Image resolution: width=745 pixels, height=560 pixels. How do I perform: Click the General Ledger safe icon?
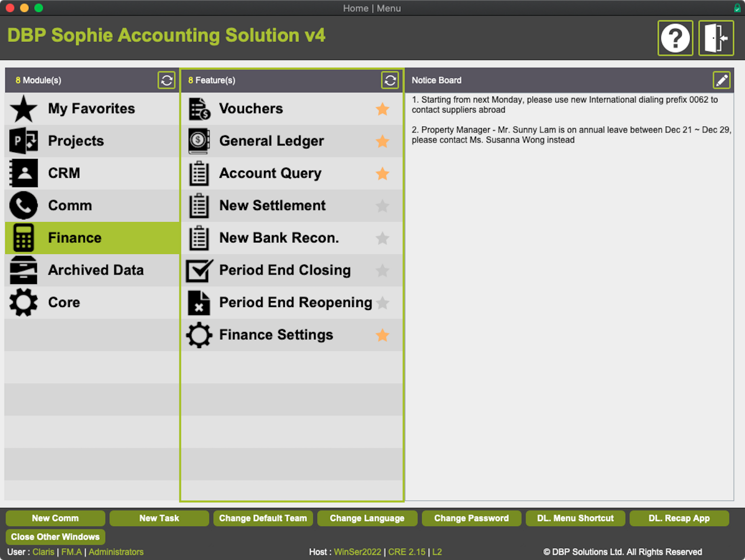(x=199, y=141)
